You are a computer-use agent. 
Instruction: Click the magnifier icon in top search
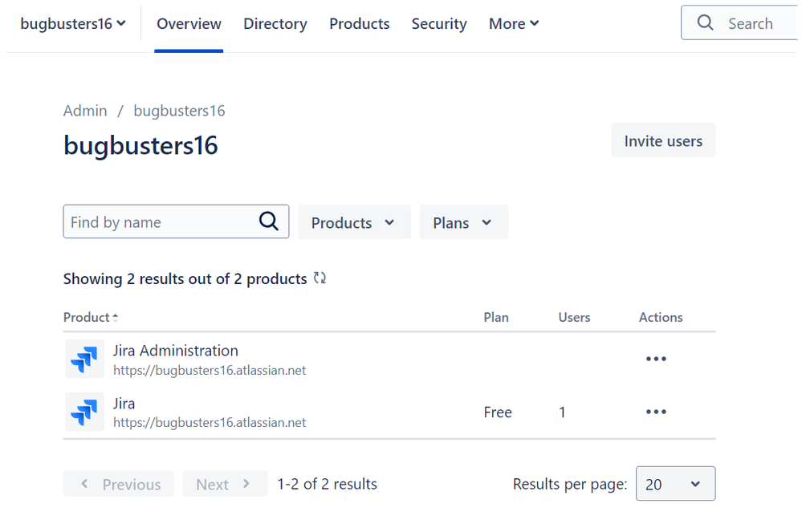[706, 22]
